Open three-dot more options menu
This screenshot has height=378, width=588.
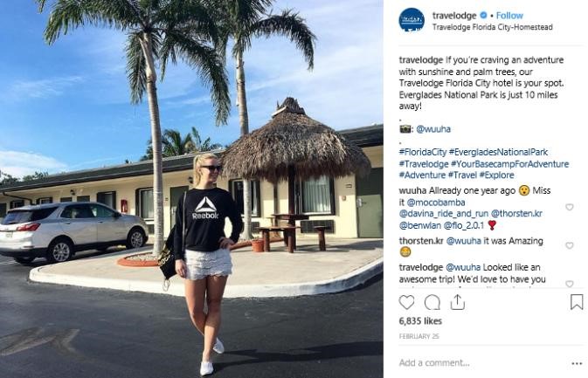577,363
